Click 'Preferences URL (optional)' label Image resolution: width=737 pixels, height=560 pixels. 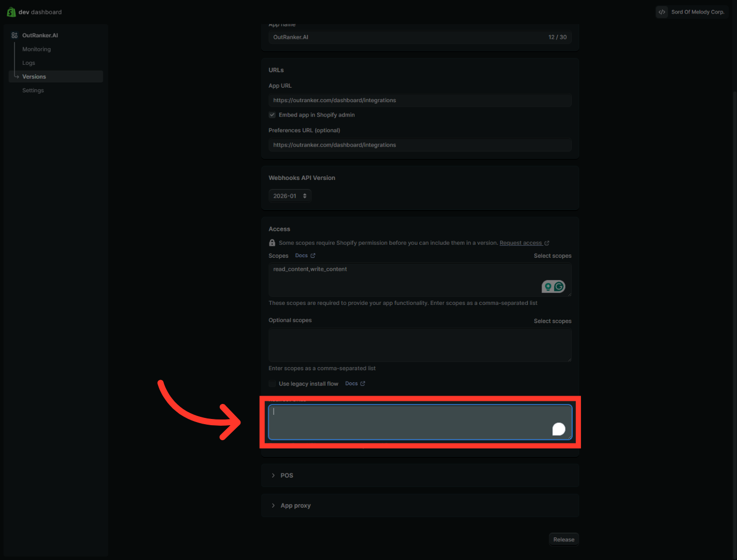click(x=304, y=131)
